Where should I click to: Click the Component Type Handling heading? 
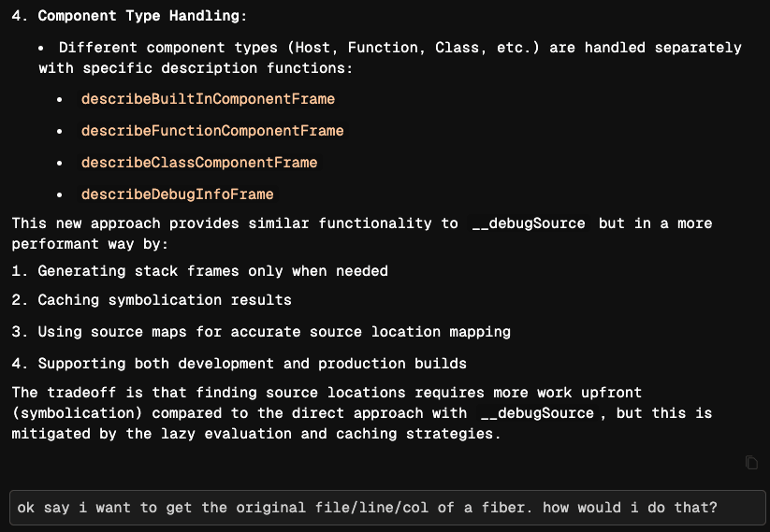[x=142, y=16]
